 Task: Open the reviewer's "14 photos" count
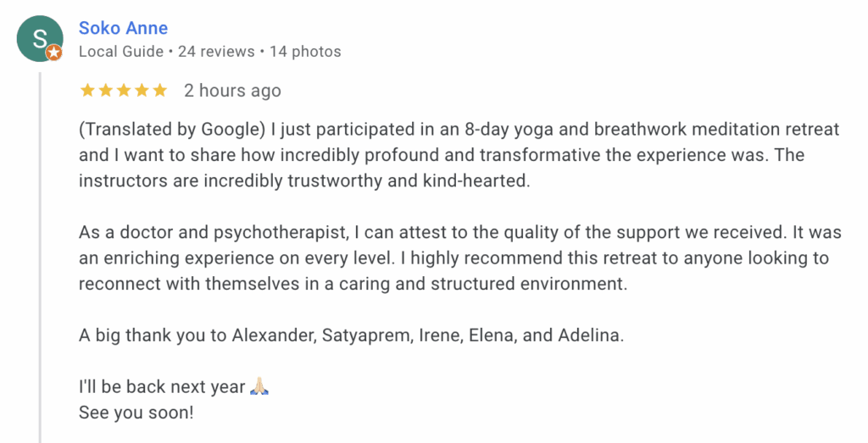(305, 52)
